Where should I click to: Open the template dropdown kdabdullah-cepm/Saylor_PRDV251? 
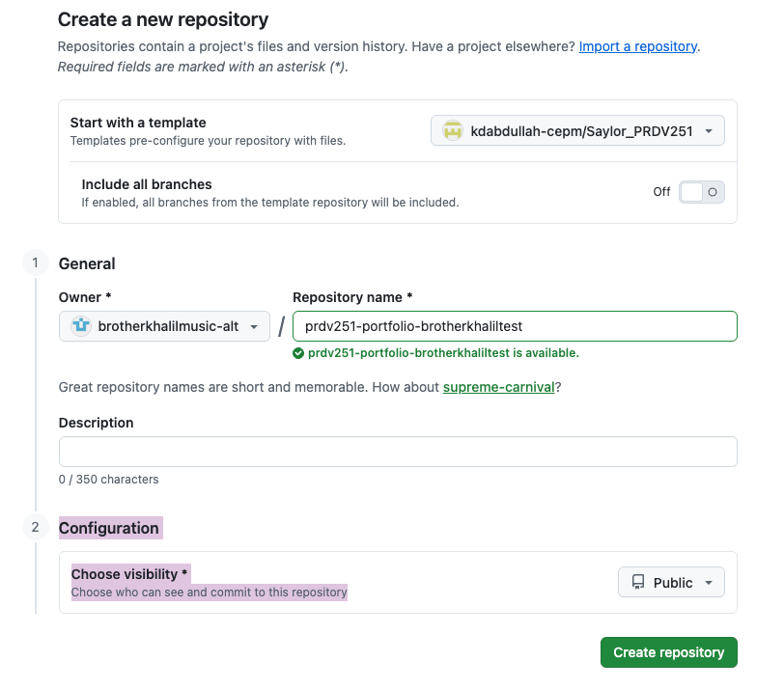[577, 131]
